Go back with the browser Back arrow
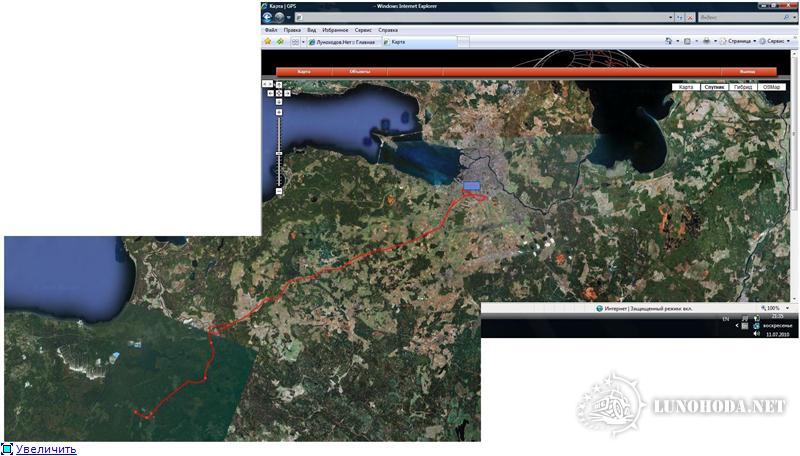The height and width of the screenshot is (456, 800). [267, 17]
